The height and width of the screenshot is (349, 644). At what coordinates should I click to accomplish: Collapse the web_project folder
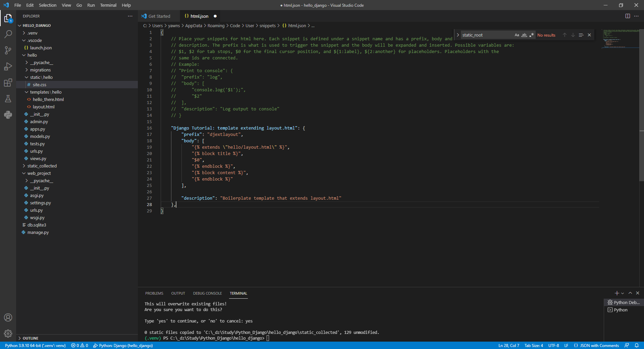[39, 173]
